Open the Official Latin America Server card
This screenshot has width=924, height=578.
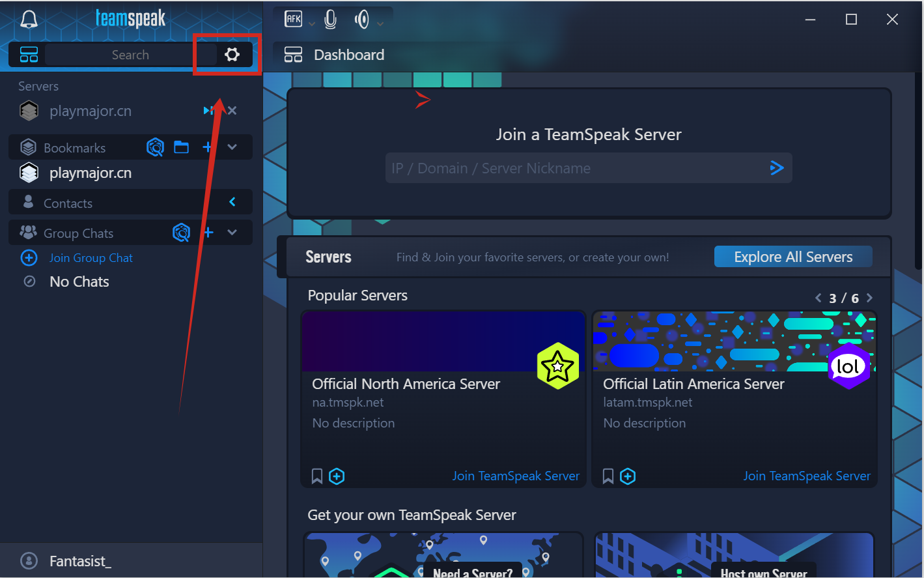tap(735, 399)
